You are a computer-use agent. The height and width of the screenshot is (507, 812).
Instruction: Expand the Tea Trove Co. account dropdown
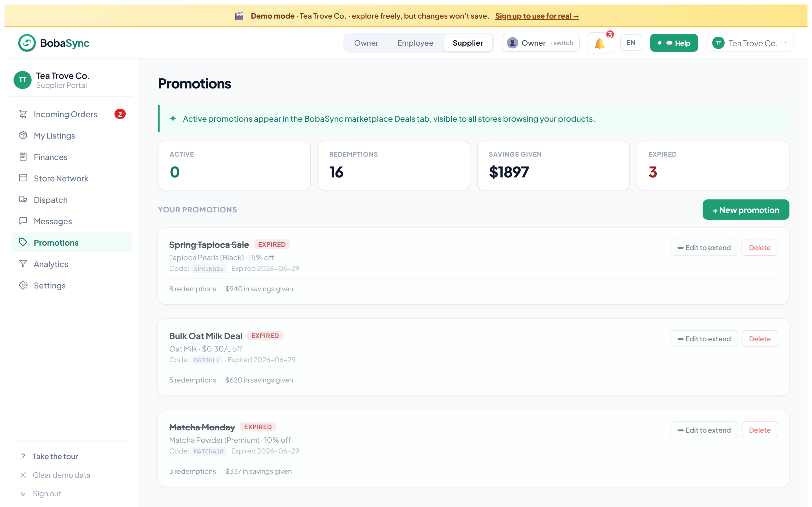pos(750,43)
